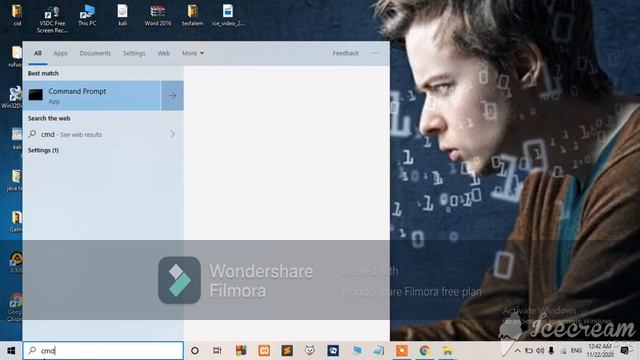Open Google Chrome from taskbar
Viewport: 640px width, 360px height.
point(424,351)
